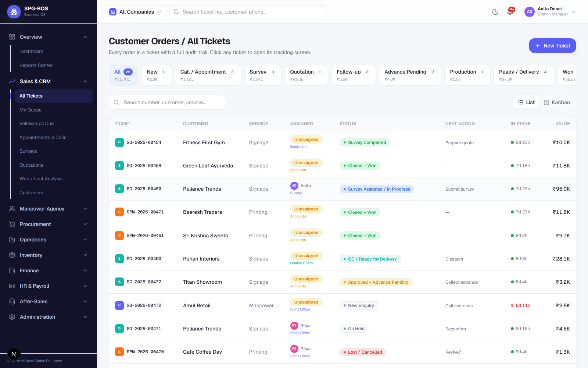Click Priya's PS avatar in Cafe Coffee Day row

(x=294, y=349)
